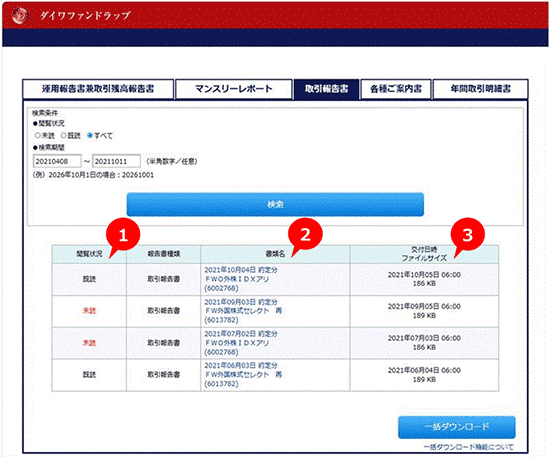Open the 運用報告書兼取引残高報告書 tab
550x458 pixels.
(98, 89)
